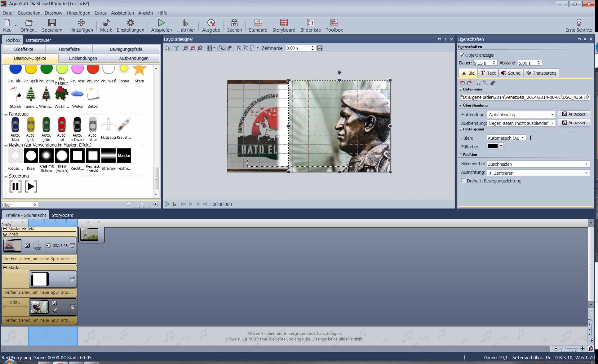Click the Storyboard toolbar icon
This screenshot has width=598, height=364.
[283, 23]
